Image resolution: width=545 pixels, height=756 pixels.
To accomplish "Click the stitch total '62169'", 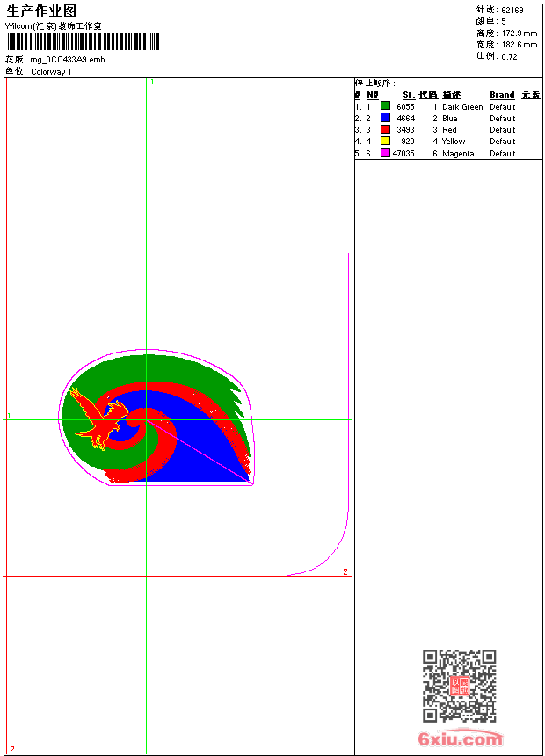I will 512,11.
